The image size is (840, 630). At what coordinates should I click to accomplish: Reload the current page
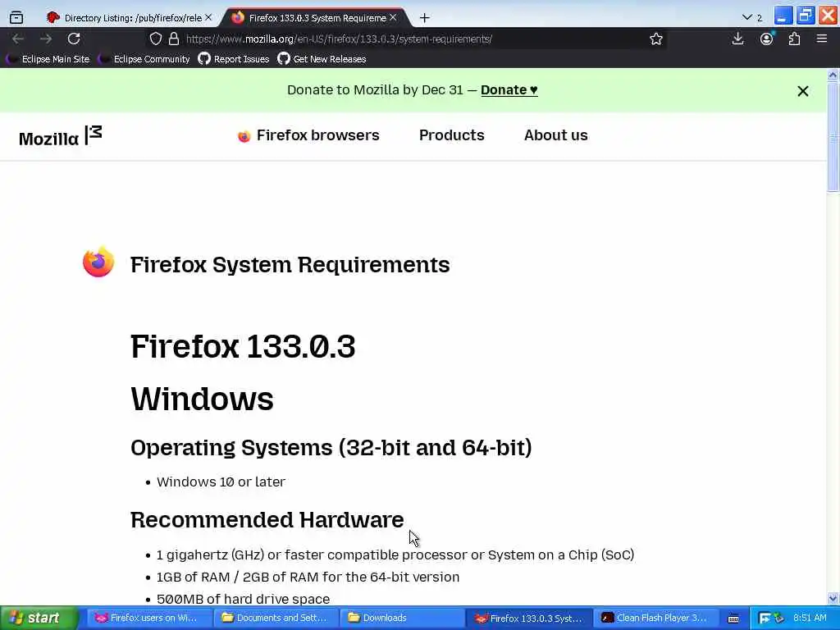74,39
